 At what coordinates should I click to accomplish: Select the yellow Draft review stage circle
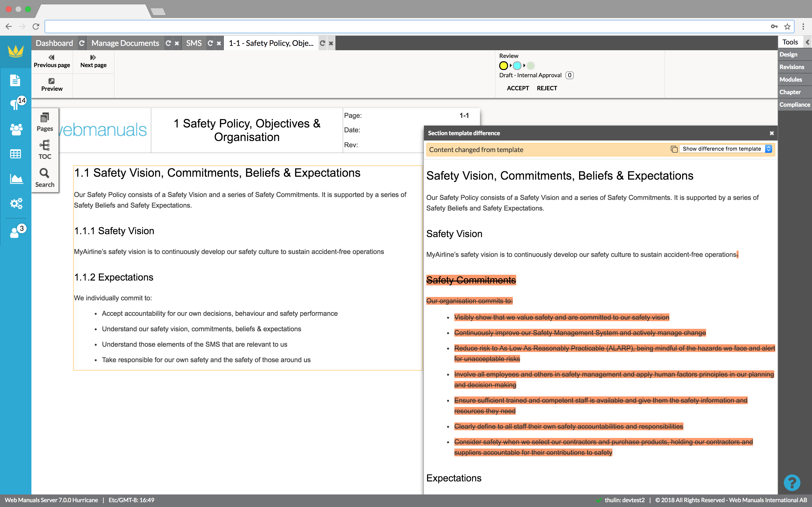tap(503, 66)
